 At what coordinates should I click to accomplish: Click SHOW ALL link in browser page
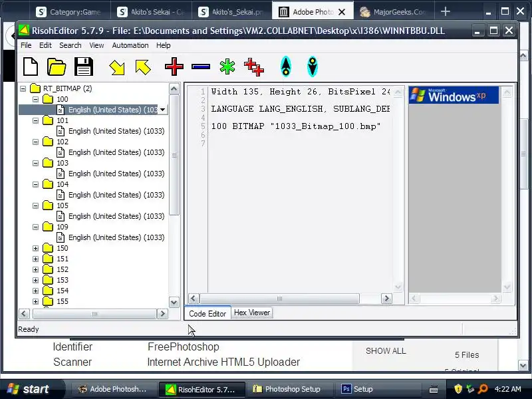[386, 351]
